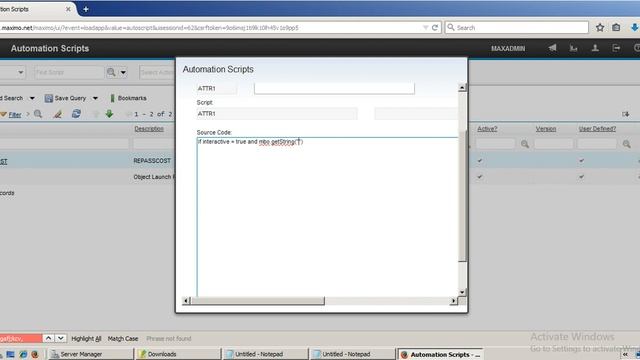Click next match arrow in find bar
Image resolution: width=640 pixels, height=360 pixels.
(60, 338)
